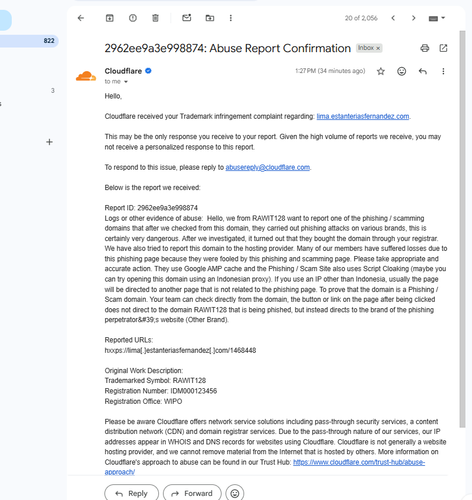Image resolution: width=472 pixels, height=500 pixels.
Task: Open message more options menu
Action: point(443,71)
